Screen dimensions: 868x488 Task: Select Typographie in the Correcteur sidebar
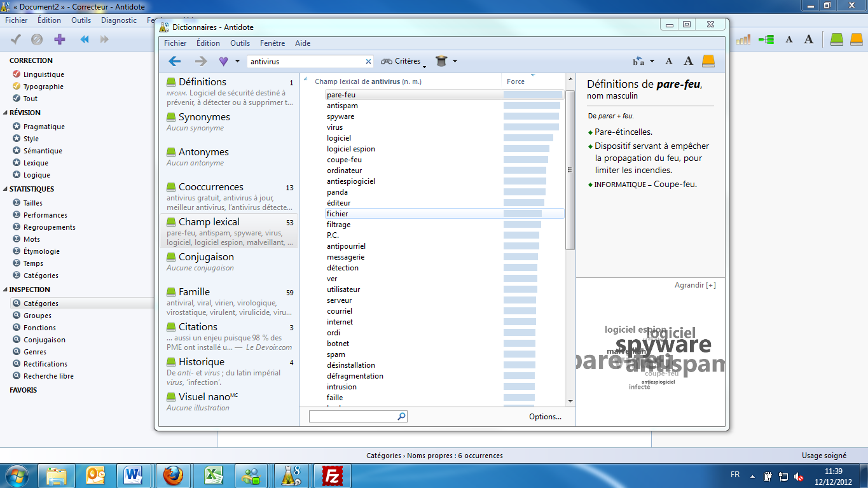43,87
